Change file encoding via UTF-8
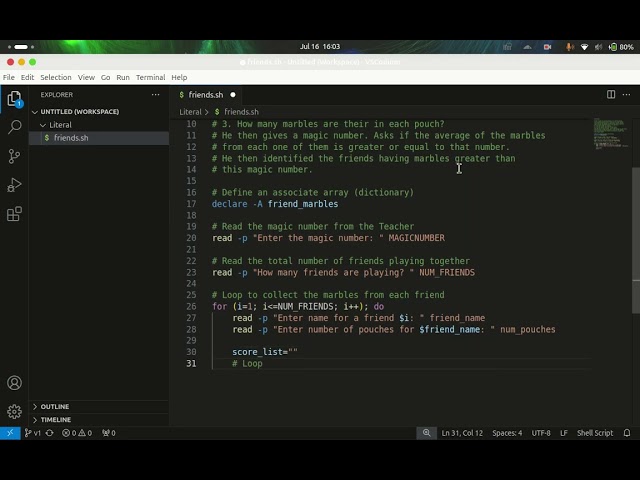640x480 pixels. [x=541, y=433]
